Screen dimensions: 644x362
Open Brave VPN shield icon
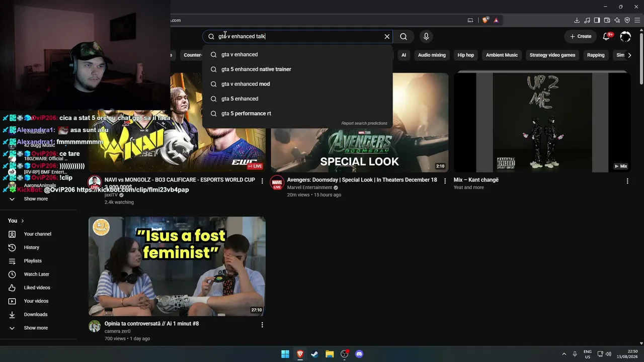(x=627, y=20)
